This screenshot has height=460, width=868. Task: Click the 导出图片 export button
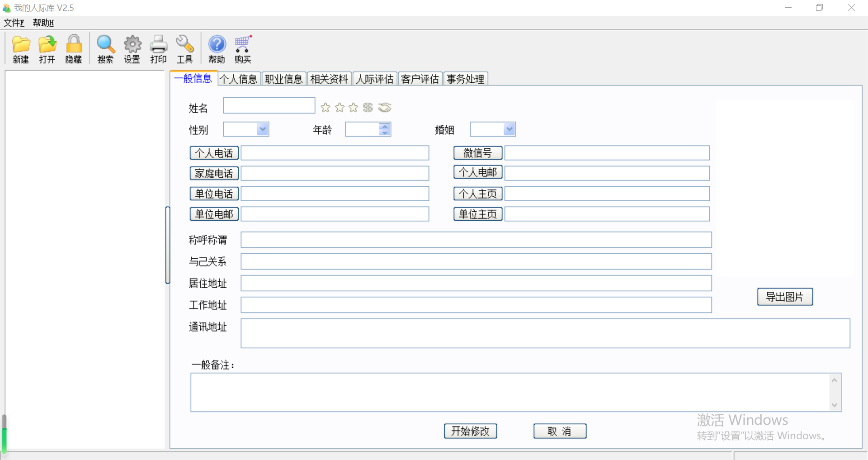coord(785,297)
